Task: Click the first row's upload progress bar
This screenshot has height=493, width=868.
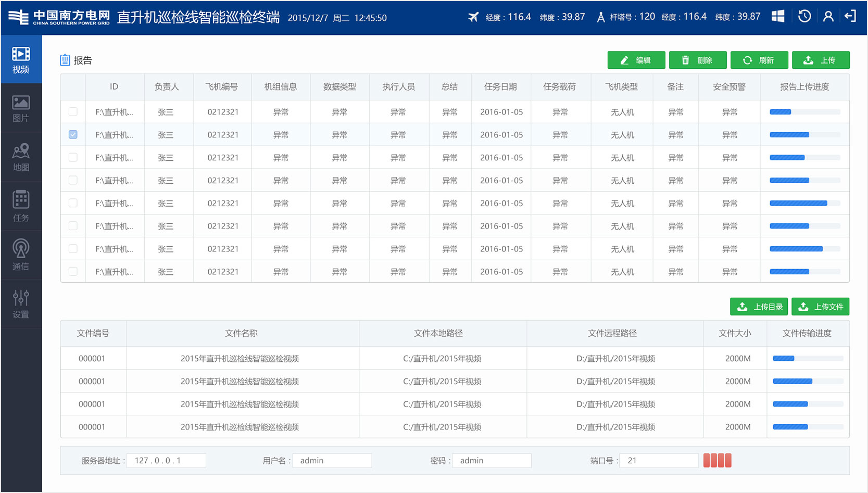Action: pyautogui.click(x=804, y=111)
